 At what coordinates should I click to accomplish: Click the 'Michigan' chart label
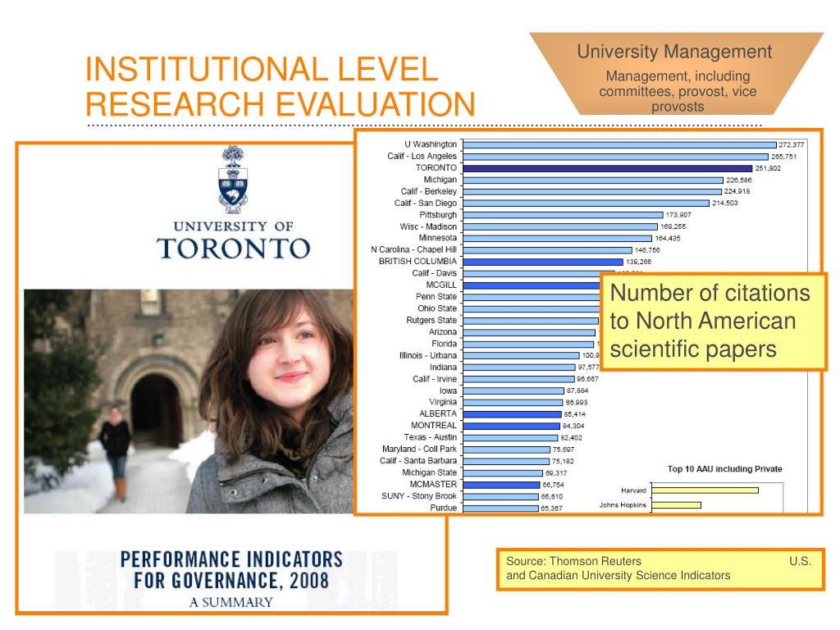(x=440, y=180)
